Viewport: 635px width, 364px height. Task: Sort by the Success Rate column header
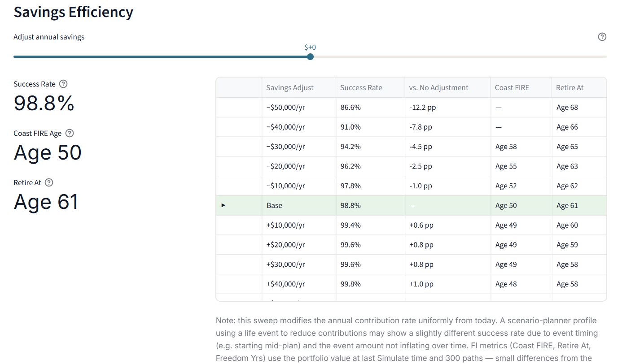(x=361, y=87)
